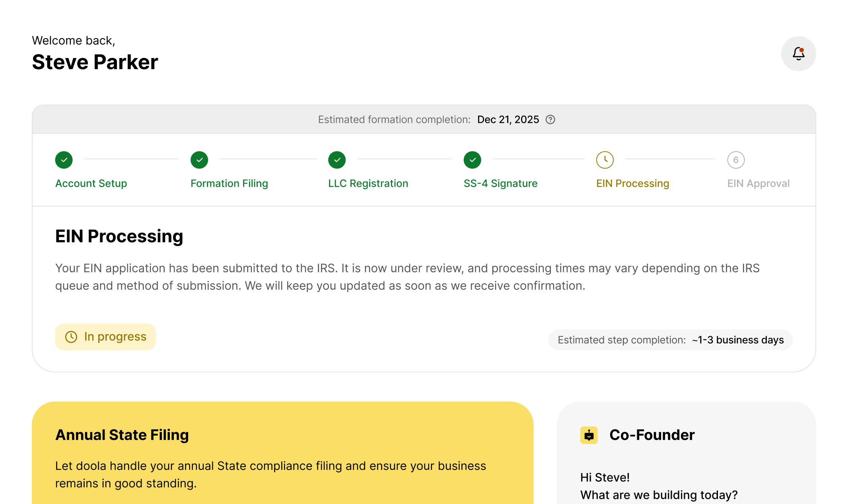This screenshot has height=504, width=848.
Task: Select the Formation Filing step label
Action: 229,183
